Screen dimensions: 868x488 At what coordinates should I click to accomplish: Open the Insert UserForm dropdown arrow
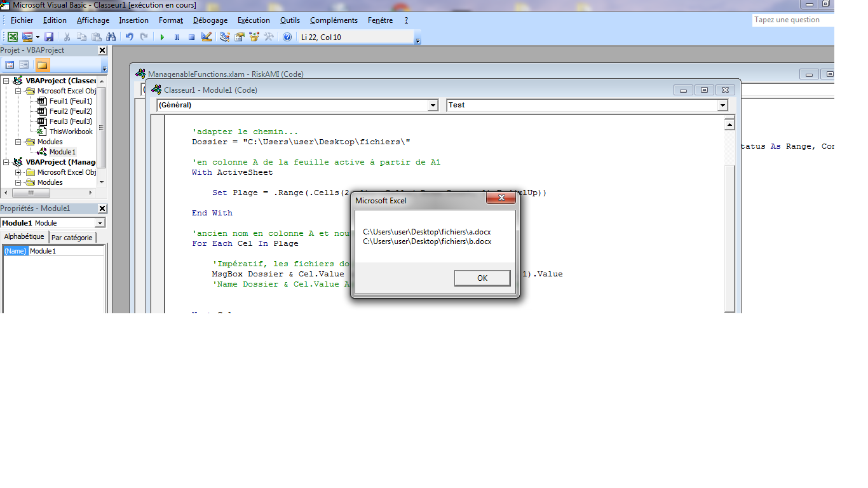pyautogui.click(x=37, y=37)
